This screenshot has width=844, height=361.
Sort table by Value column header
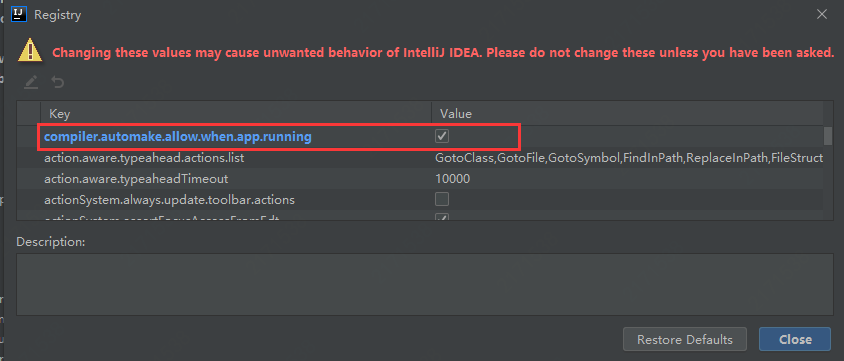pyautogui.click(x=627, y=114)
